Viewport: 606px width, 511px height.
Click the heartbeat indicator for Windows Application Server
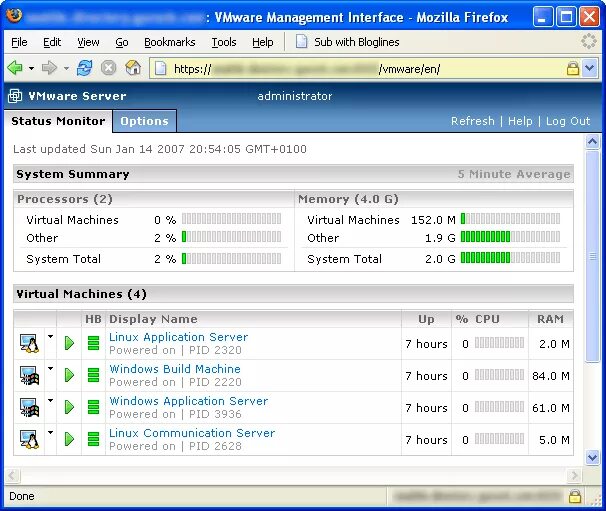point(93,407)
